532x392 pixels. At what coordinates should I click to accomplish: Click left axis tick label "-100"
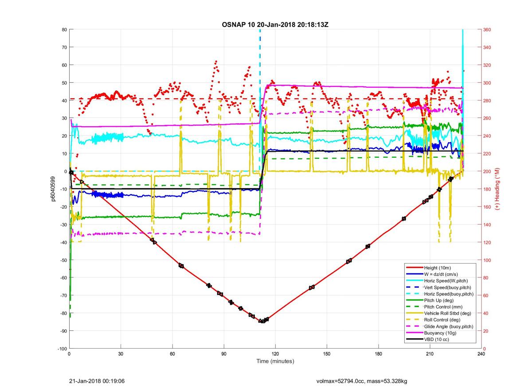coord(62,349)
